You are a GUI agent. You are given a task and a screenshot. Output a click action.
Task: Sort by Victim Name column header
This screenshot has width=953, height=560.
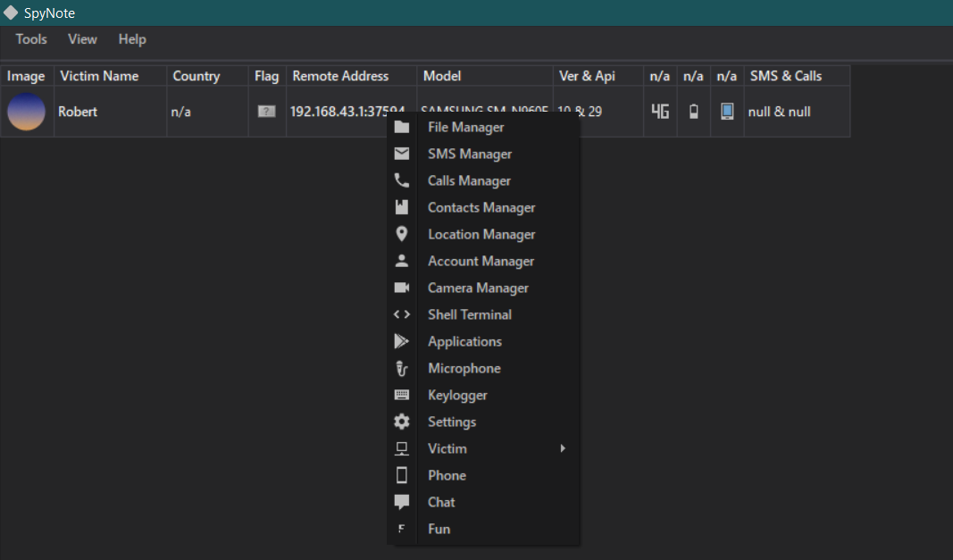[111, 76]
